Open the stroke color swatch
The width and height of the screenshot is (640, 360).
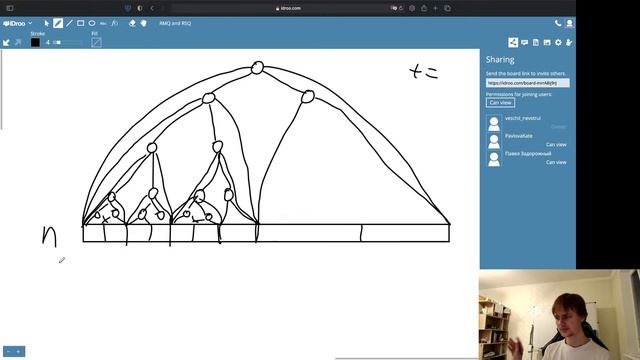pos(36,42)
